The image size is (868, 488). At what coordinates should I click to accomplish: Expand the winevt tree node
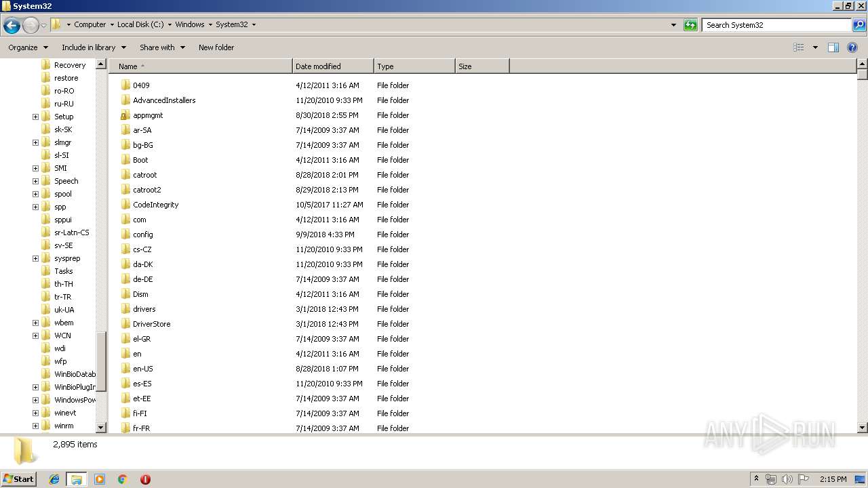point(35,413)
